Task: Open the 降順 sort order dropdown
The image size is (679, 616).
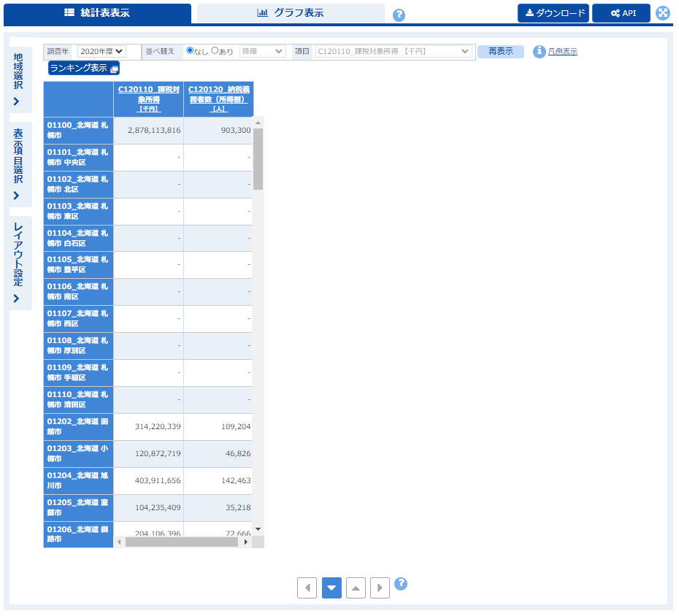Action: pyautogui.click(x=263, y=51)
